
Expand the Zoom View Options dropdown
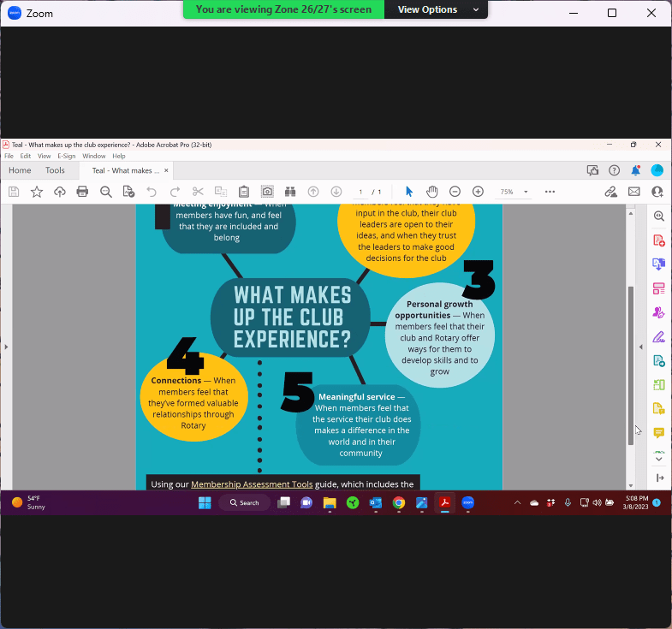[438, 9]
